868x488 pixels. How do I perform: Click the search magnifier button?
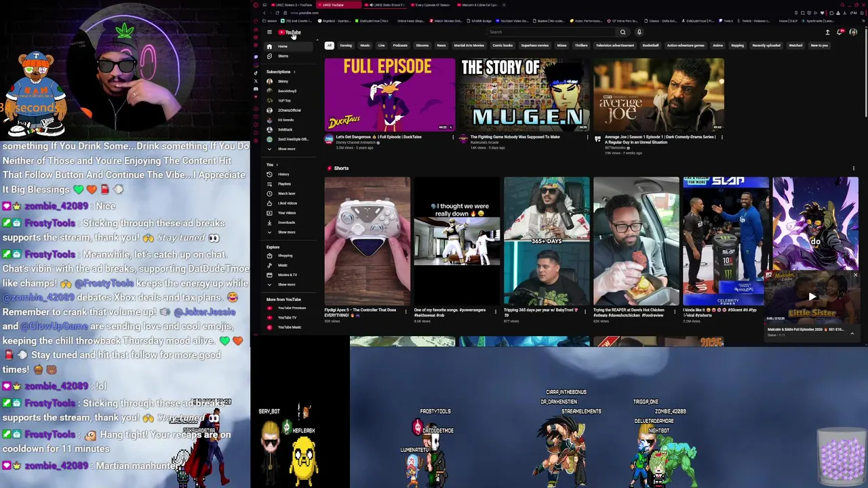pyautogui.click(x=623, y=32)
